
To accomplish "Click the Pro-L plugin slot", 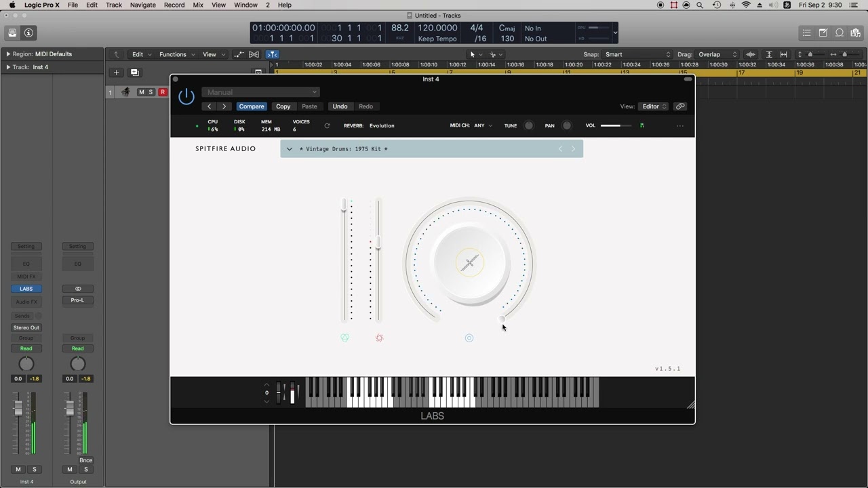I will (x=78, y=300).
